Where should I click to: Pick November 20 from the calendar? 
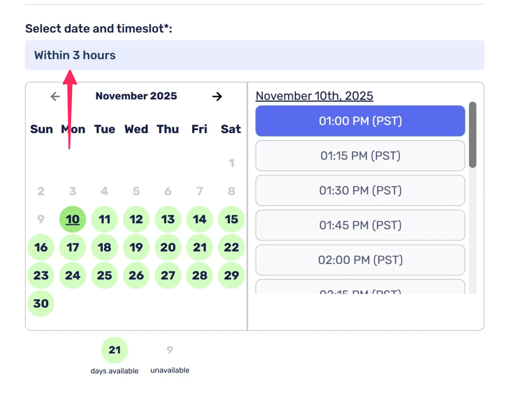coord(168,247)
